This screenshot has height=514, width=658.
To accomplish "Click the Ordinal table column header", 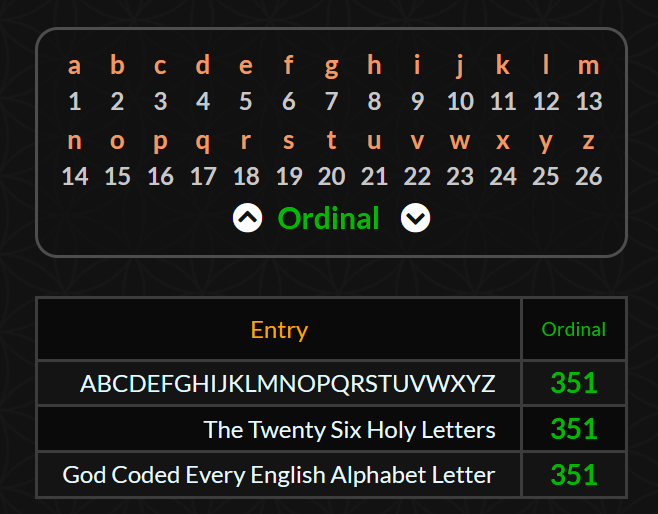I will [x=574, y=329].
